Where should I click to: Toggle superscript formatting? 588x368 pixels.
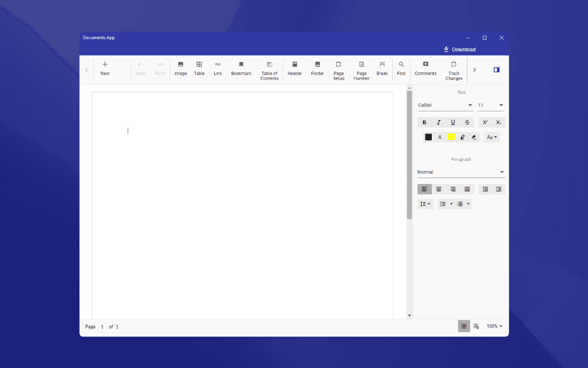pos(485,122)
